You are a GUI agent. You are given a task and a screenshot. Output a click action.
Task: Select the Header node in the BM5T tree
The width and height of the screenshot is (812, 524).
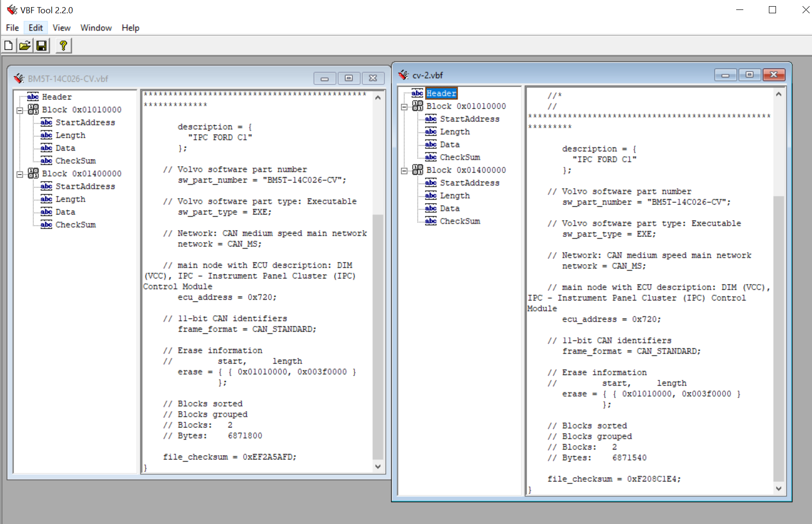click(56, 97)
